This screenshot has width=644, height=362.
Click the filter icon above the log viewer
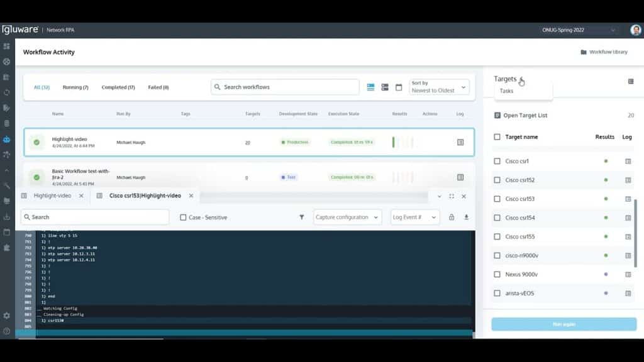tap(303, 216)
